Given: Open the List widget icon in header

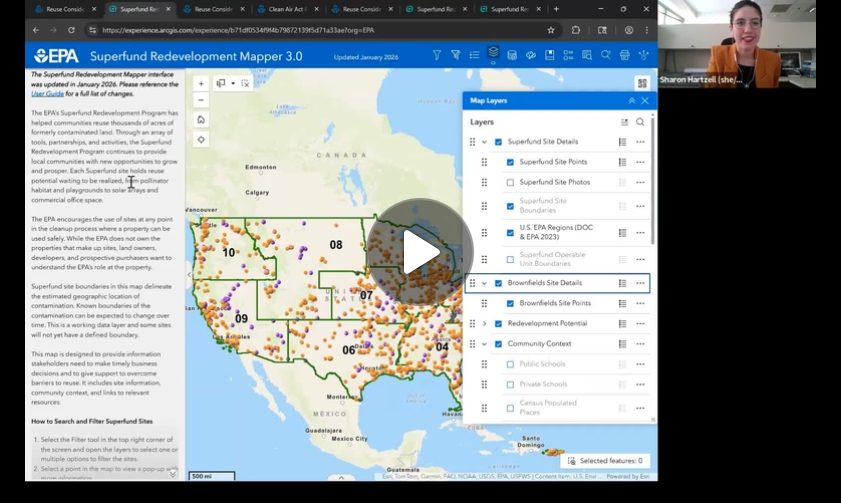Looking at the screenshot, I should (474, 55).
